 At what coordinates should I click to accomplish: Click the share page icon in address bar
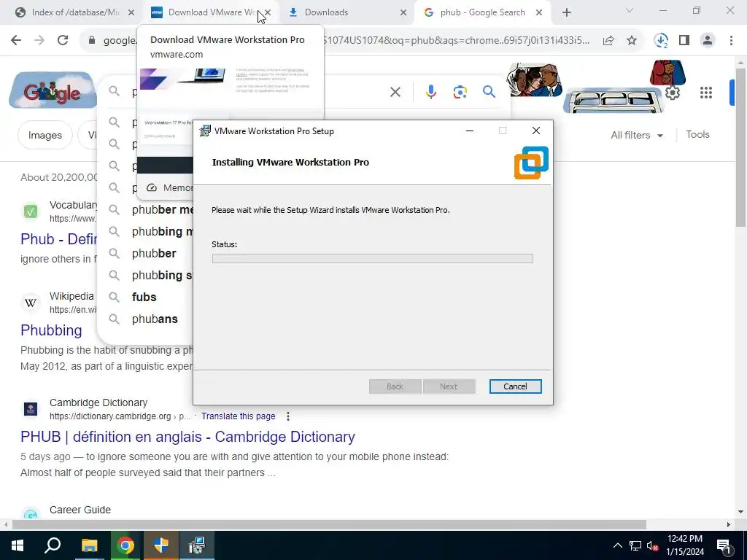tap(608, 41)
